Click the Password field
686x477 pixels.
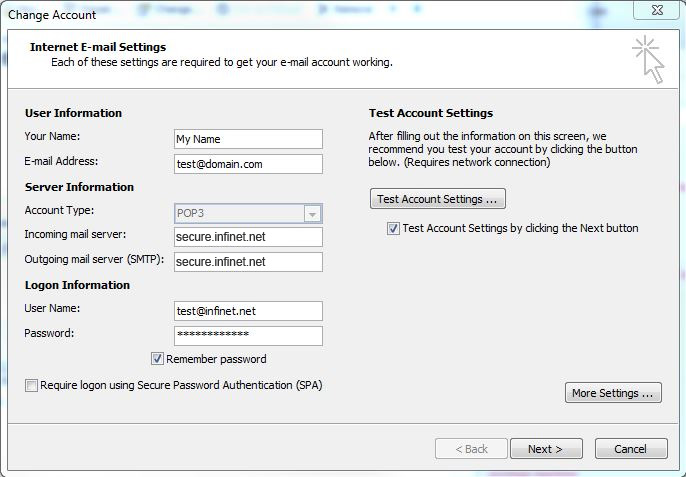click(x=248, y=336)
